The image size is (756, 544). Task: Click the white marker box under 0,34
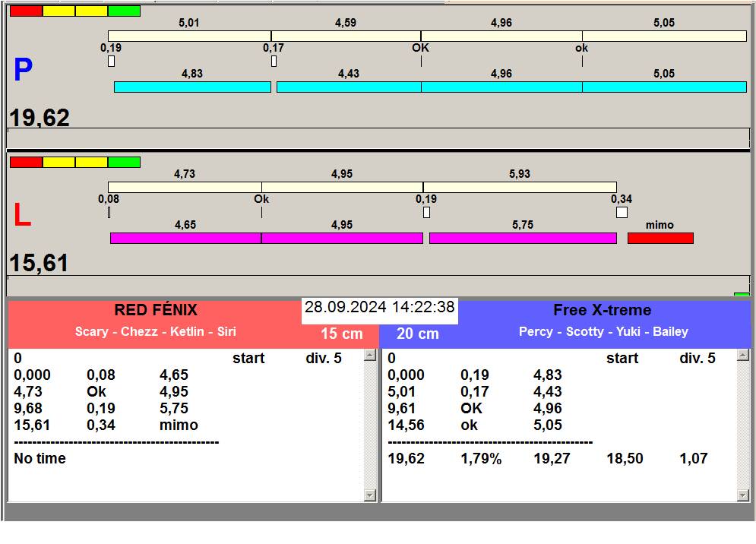point(622,213)
